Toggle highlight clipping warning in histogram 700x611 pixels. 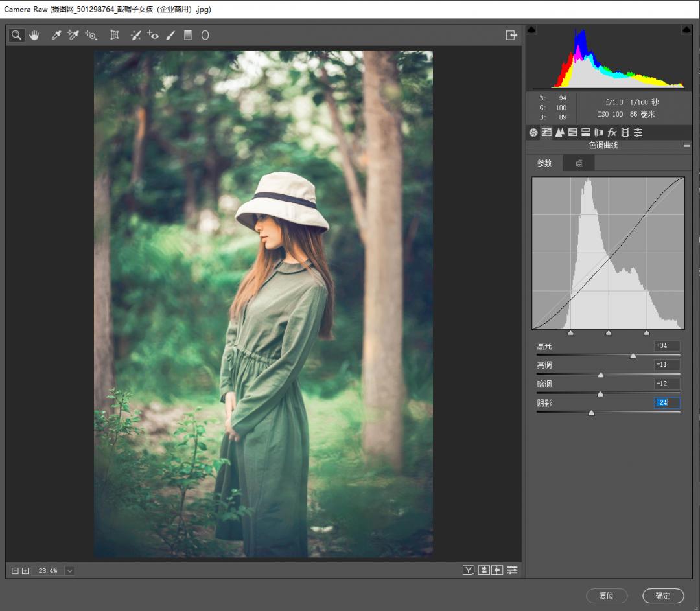[686, 30]
